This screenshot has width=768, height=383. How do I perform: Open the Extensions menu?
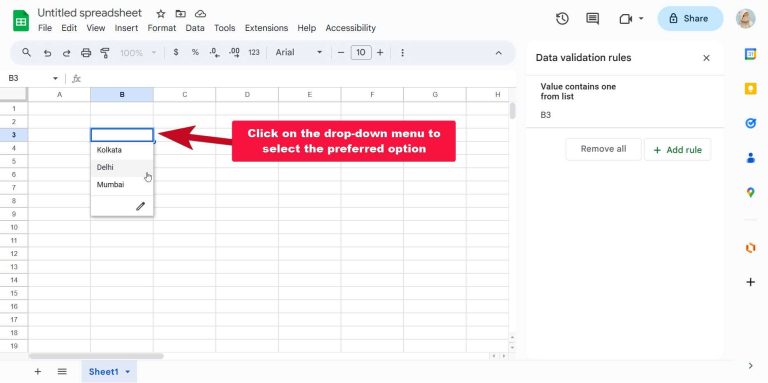click(266, 28)
